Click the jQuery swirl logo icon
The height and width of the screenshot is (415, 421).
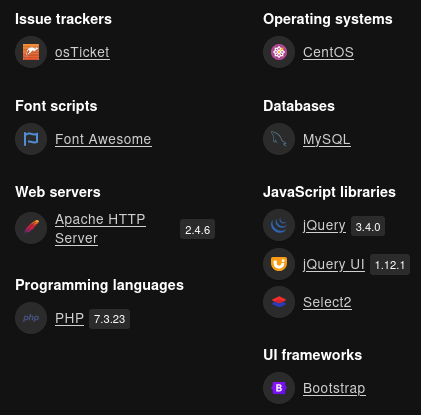(x=279, y=225)
